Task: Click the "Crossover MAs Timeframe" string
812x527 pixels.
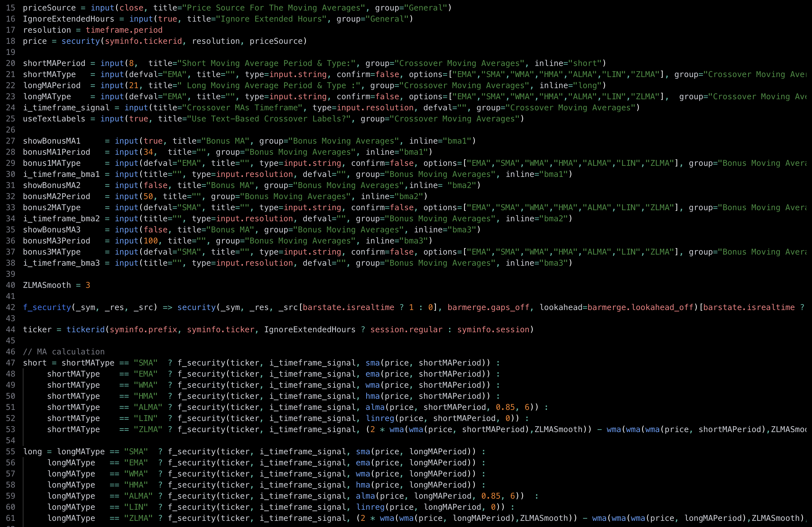Action: click(242, 108)
